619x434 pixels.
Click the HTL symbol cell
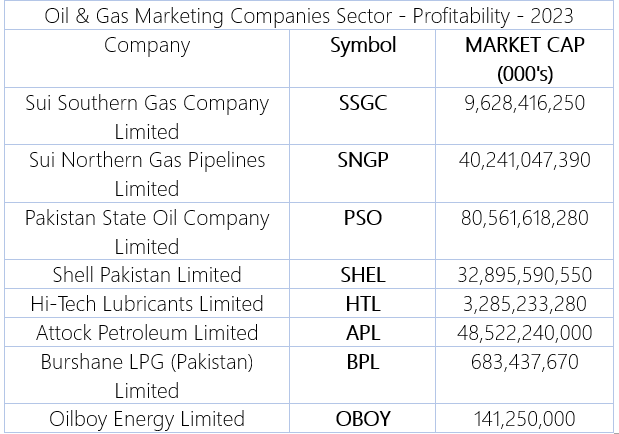363,303
